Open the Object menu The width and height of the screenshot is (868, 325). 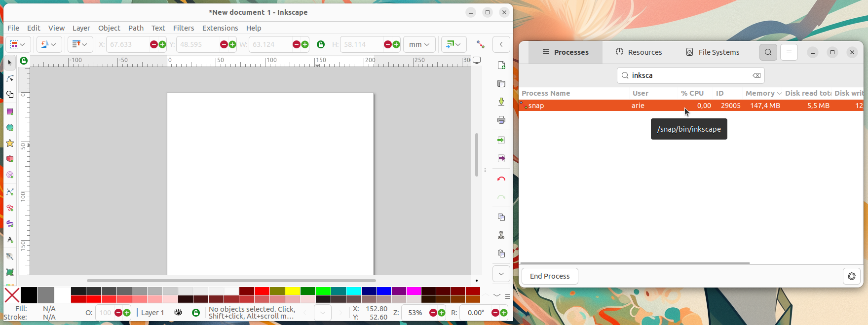click(x=109, y=28)
